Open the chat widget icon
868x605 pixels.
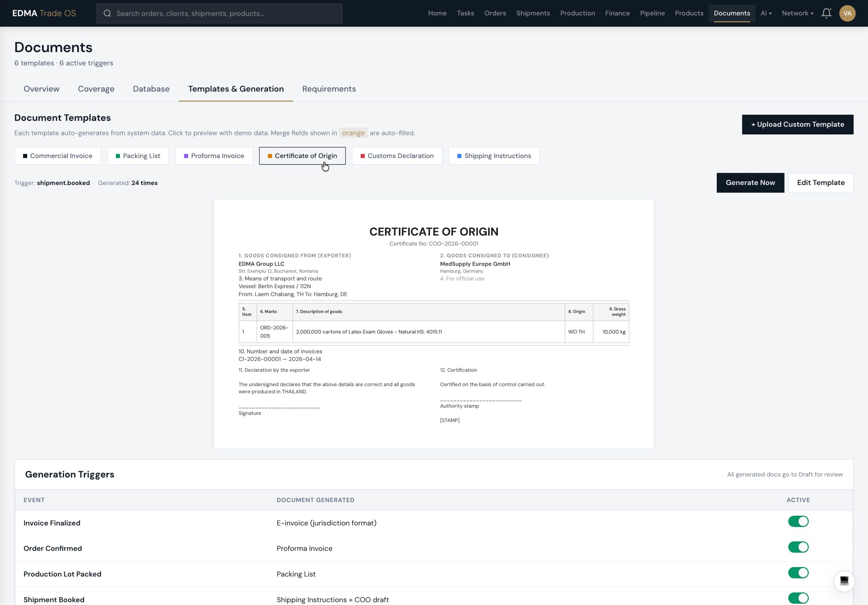click(844, 581)
